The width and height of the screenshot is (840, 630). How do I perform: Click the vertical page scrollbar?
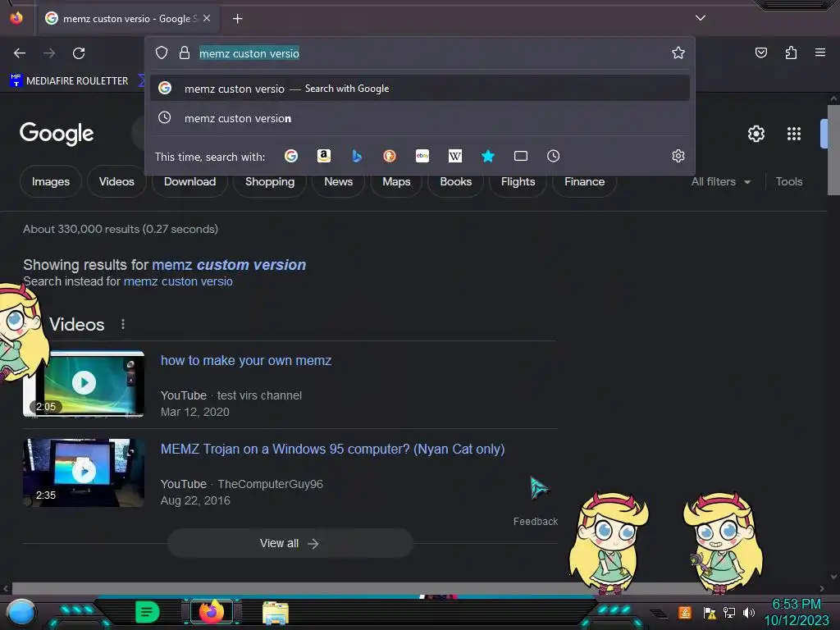pos(833,151)
